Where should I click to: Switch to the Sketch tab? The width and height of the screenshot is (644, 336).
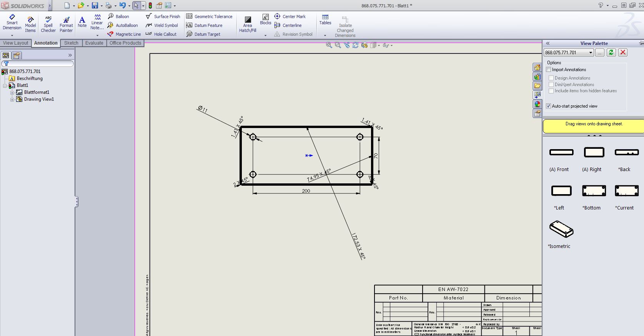(x=71, y=43)
